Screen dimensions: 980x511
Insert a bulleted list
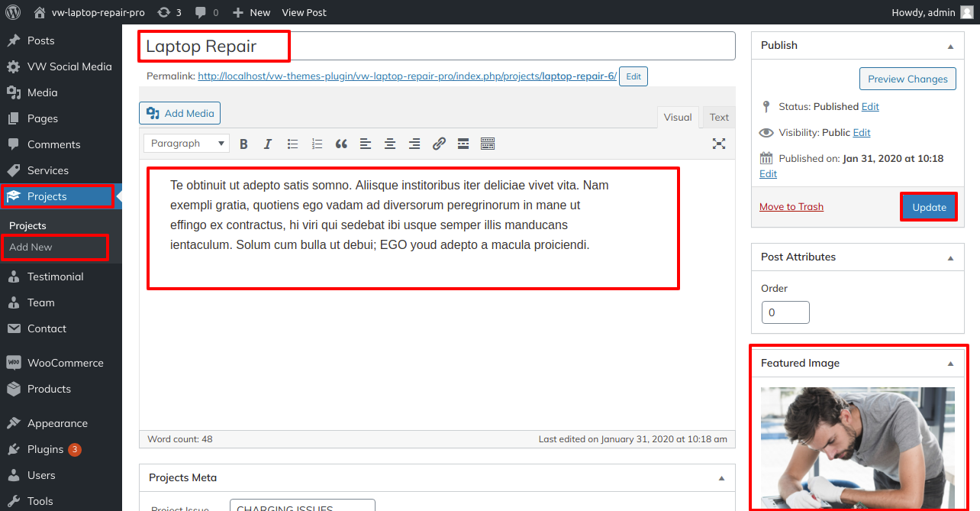coord(292,144)
